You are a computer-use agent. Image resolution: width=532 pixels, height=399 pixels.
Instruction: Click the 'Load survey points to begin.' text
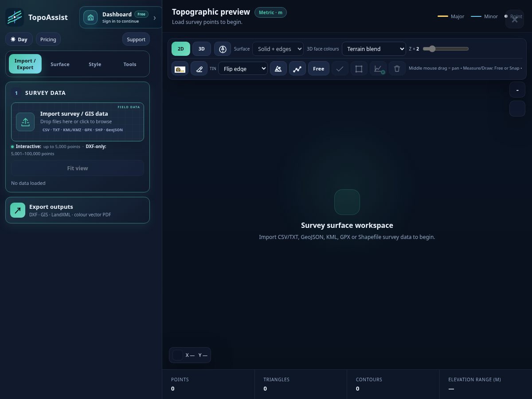coord(207,22)
